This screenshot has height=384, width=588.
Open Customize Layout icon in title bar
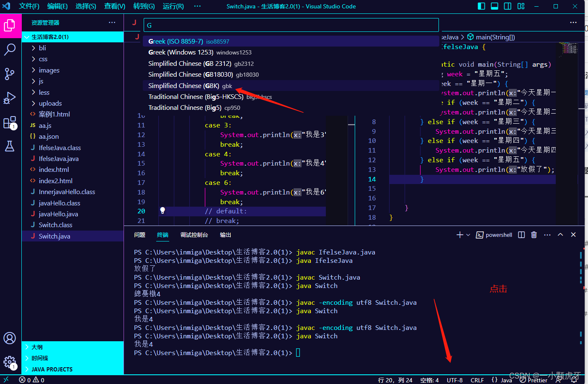521,6
